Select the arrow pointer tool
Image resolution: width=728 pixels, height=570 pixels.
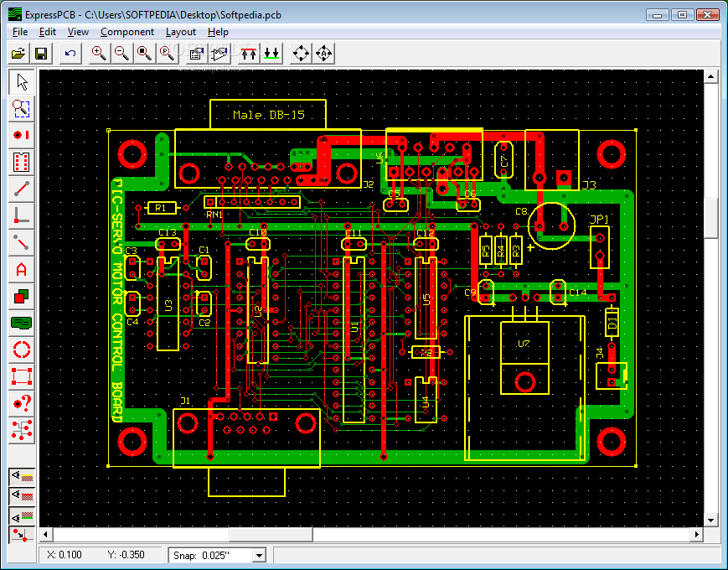(x=22, y=81)
